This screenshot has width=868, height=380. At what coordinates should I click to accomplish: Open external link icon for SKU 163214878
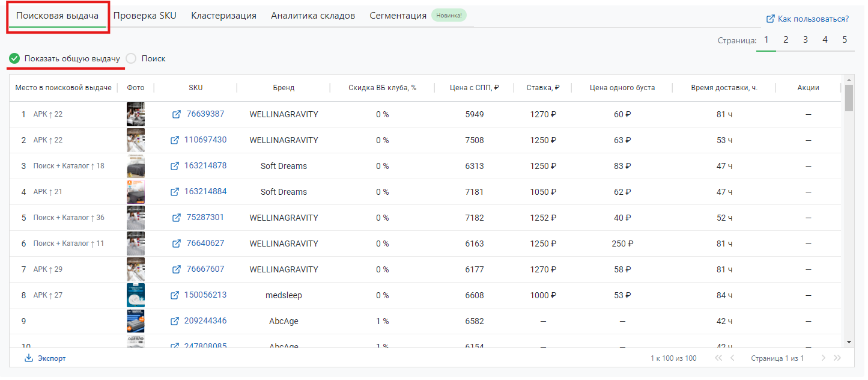point(175,166)
